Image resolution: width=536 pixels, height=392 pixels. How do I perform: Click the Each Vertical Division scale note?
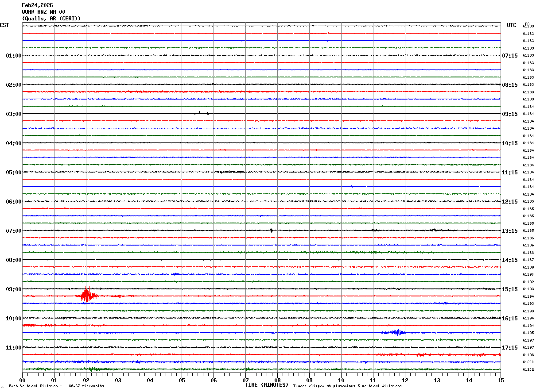click(x=56, y=386)
